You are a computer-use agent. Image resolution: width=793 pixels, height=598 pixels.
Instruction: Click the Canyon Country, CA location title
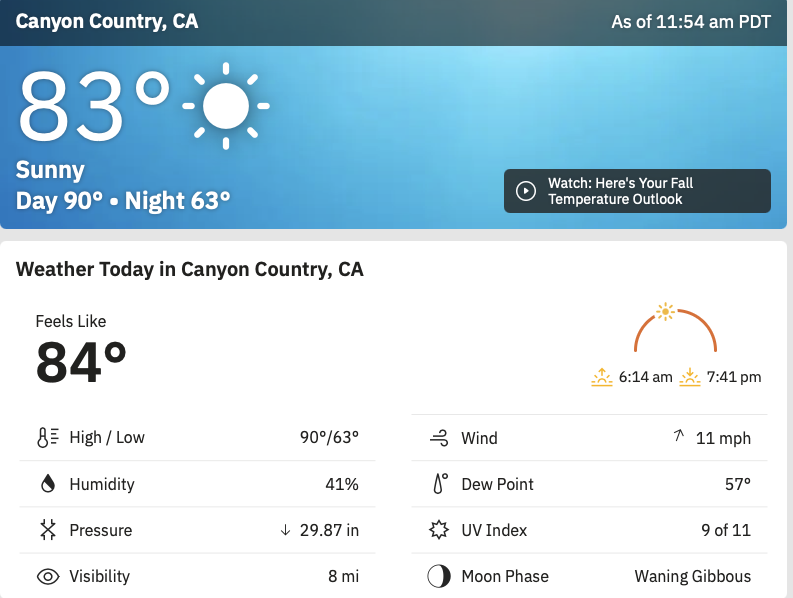tap(107, 22)
